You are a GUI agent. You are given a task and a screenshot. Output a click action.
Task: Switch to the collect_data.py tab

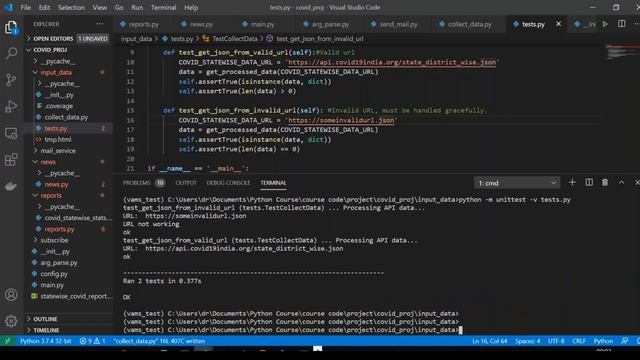[x=465, y=24]
